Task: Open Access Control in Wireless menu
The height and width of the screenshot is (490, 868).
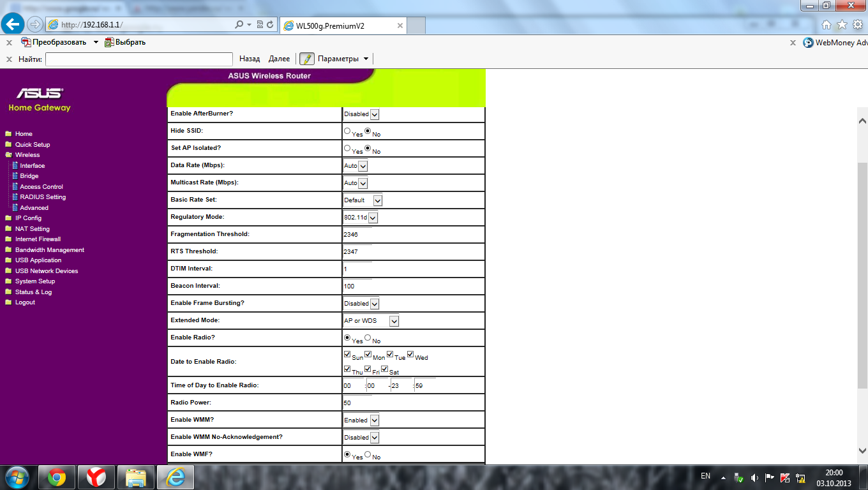Action: [41, 186]
